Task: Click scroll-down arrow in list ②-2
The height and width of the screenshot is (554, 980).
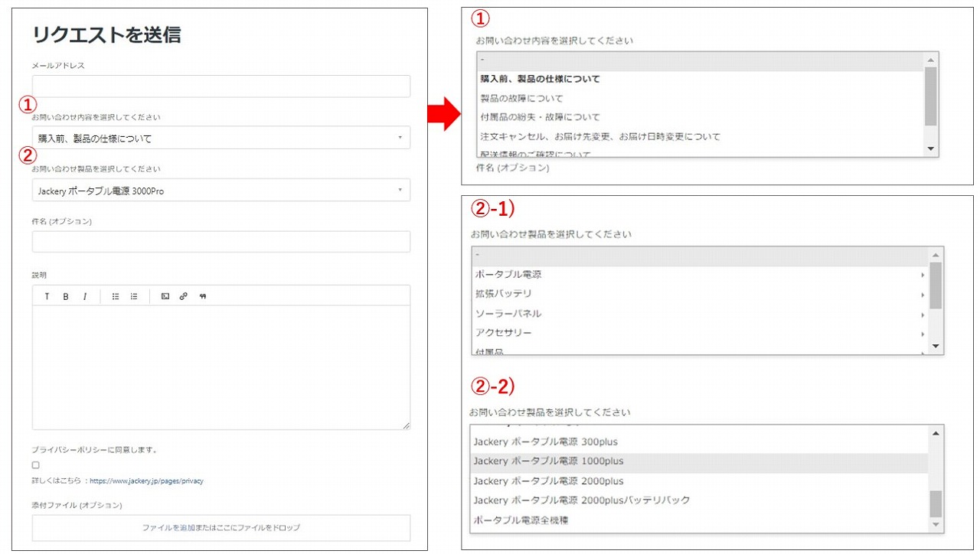Action: point(936,525)
